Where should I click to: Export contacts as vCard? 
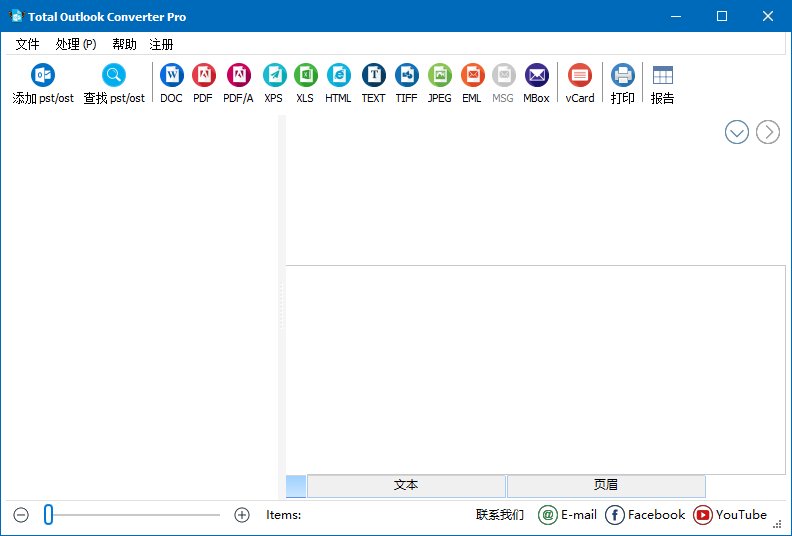tap(580, 76)
